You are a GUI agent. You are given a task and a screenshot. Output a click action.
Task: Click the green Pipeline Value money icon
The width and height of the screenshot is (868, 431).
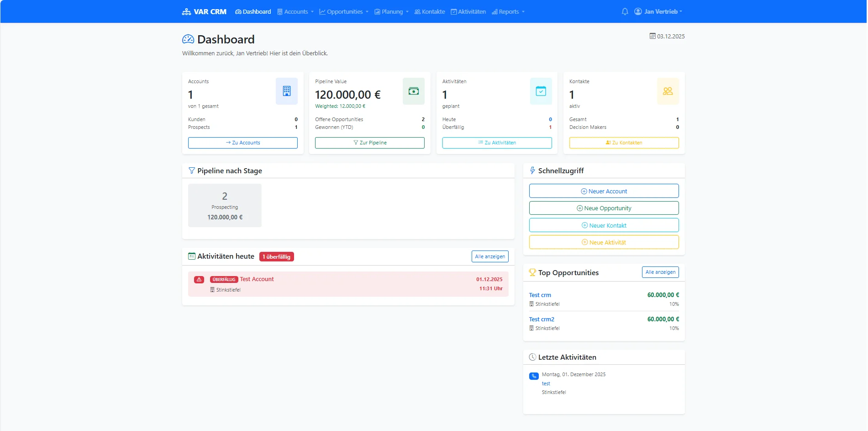413,91
